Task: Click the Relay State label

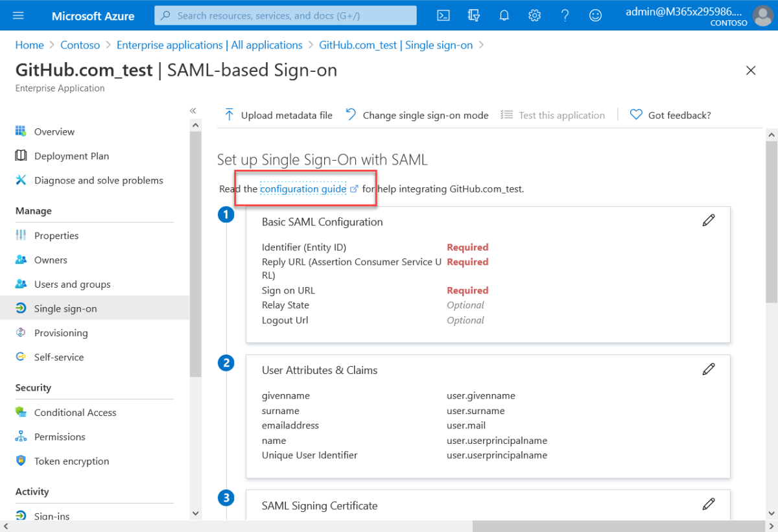Action: coord(285,305)
